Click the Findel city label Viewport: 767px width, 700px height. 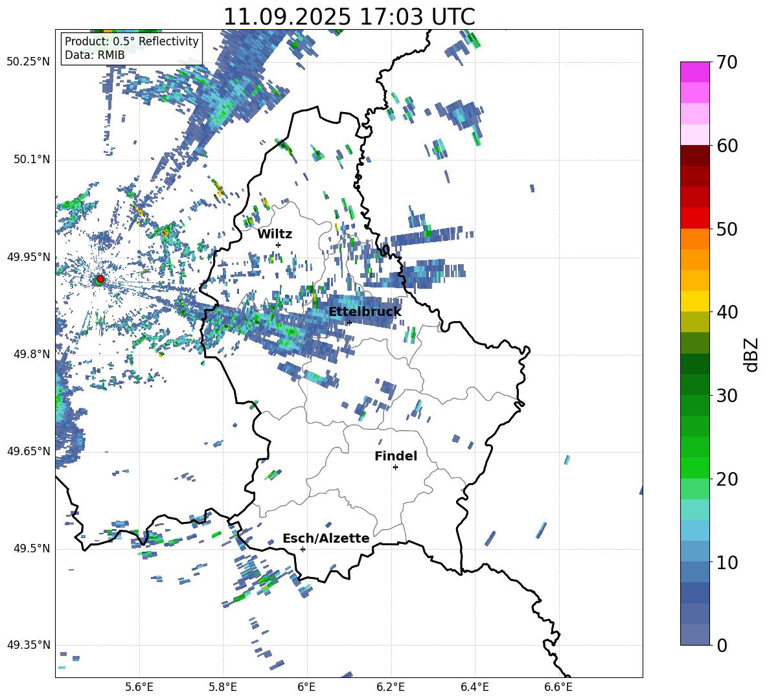(396, 456)
